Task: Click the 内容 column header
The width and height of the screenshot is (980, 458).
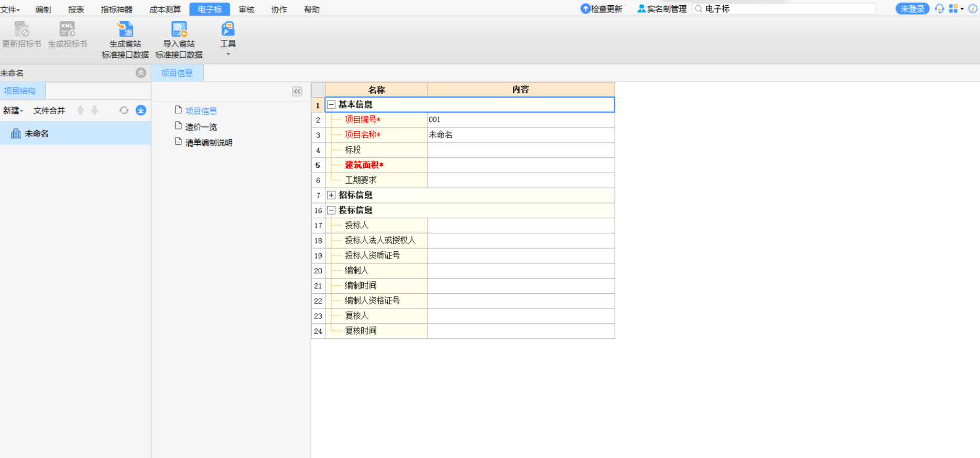Action: (x=521, y=90)
